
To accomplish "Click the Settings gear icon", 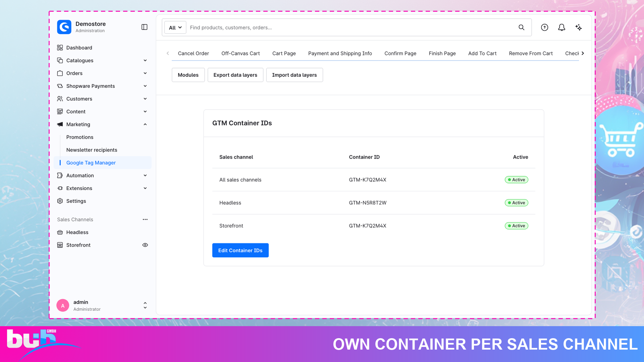I will pyautogui.click(x=60, y=201).
